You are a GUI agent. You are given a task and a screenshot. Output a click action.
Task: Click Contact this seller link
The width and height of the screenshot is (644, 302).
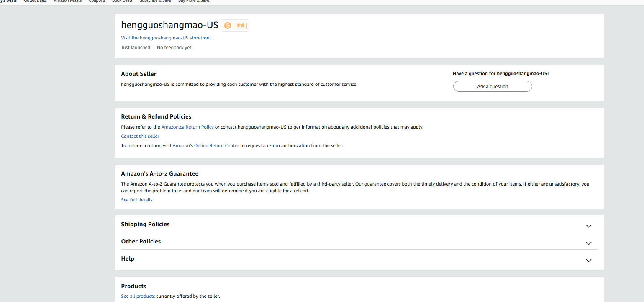tap(140, 136)
